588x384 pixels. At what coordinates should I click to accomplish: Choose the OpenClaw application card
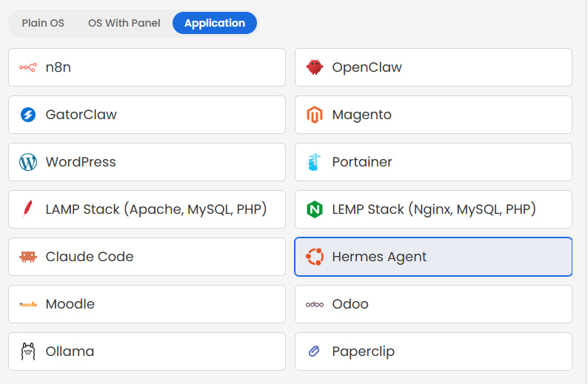(433, 67)
